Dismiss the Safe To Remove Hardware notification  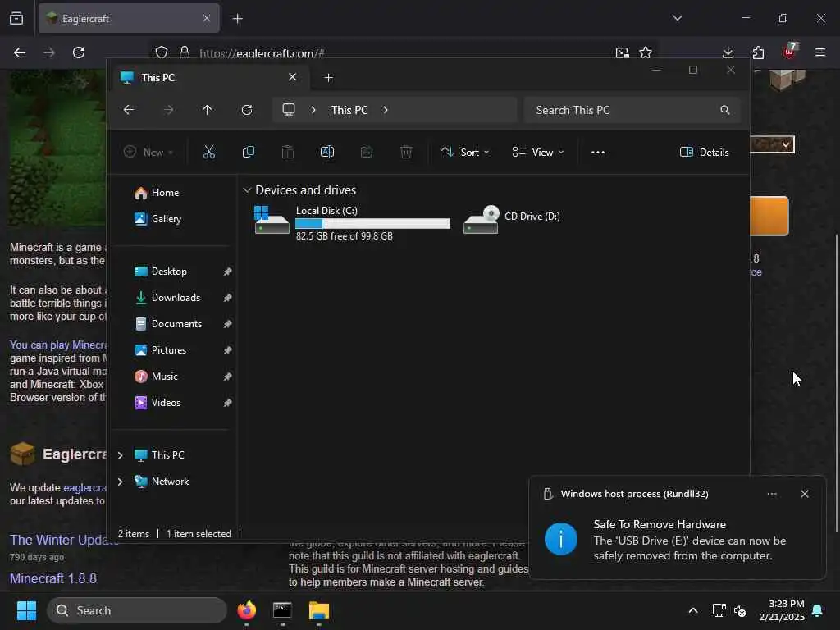click(804, 494)
